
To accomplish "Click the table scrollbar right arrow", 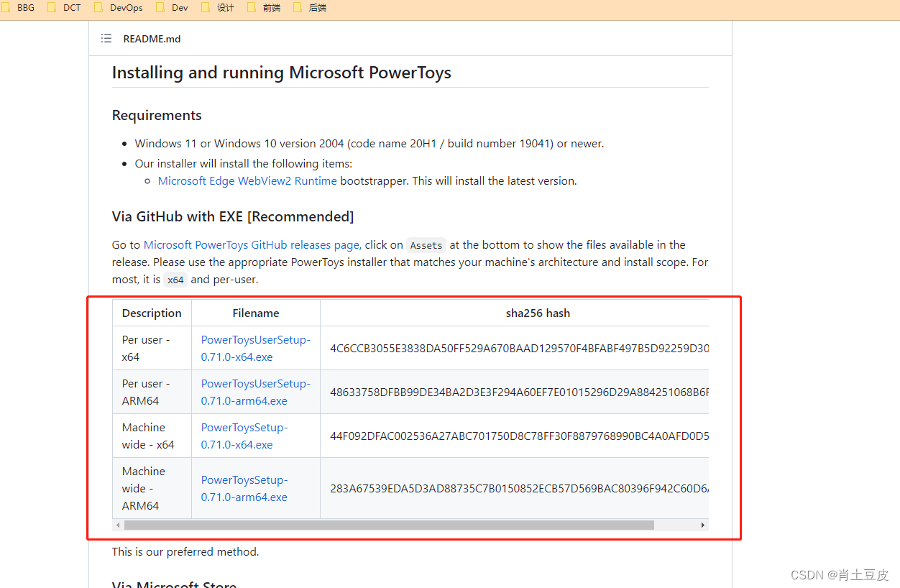I will click(x=703, y=525).
